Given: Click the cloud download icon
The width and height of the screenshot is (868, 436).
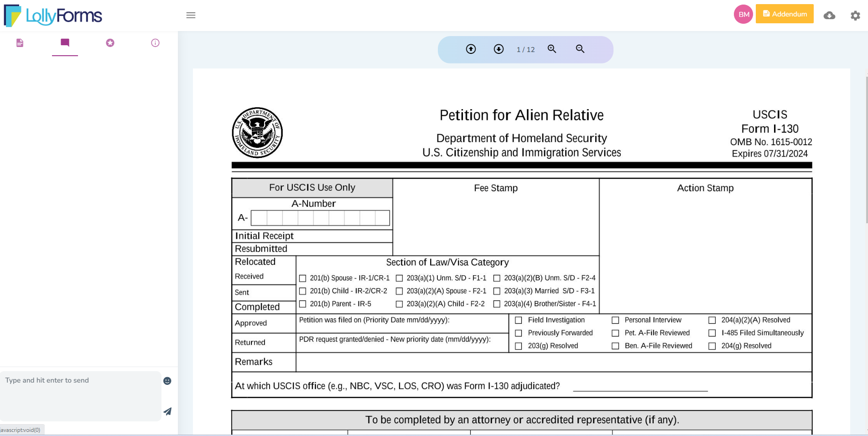Looking at the screenshot, I should click(x=829, y=16).
